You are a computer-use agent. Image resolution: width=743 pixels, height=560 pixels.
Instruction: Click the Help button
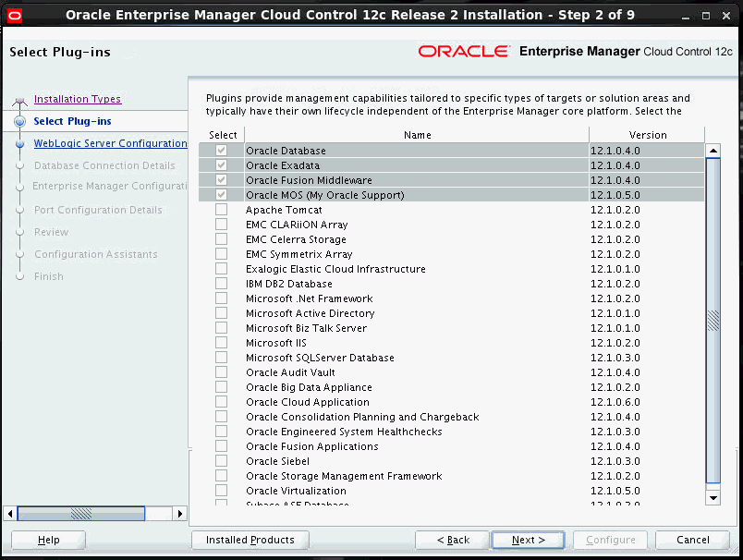coord(48,540)
